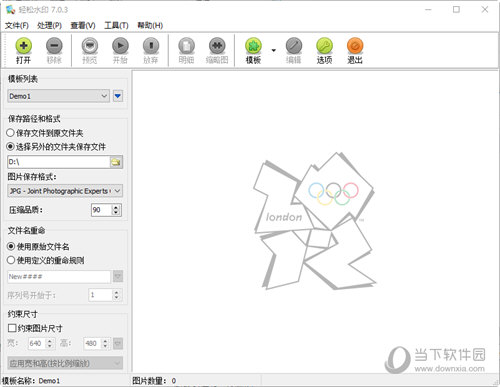Screen dimensions: 500x387
Task: Open the Demo1 template list dropdown
Action: coord(104,96)
